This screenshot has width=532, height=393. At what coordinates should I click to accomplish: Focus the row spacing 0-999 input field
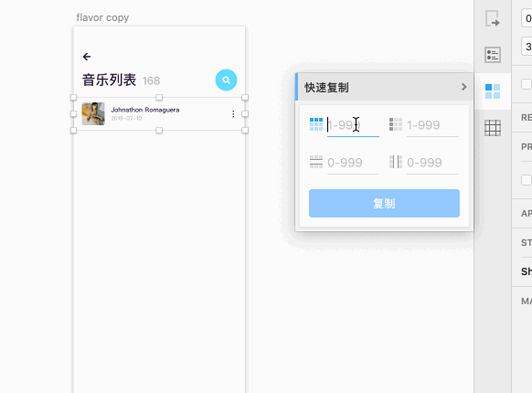[353, 163]
